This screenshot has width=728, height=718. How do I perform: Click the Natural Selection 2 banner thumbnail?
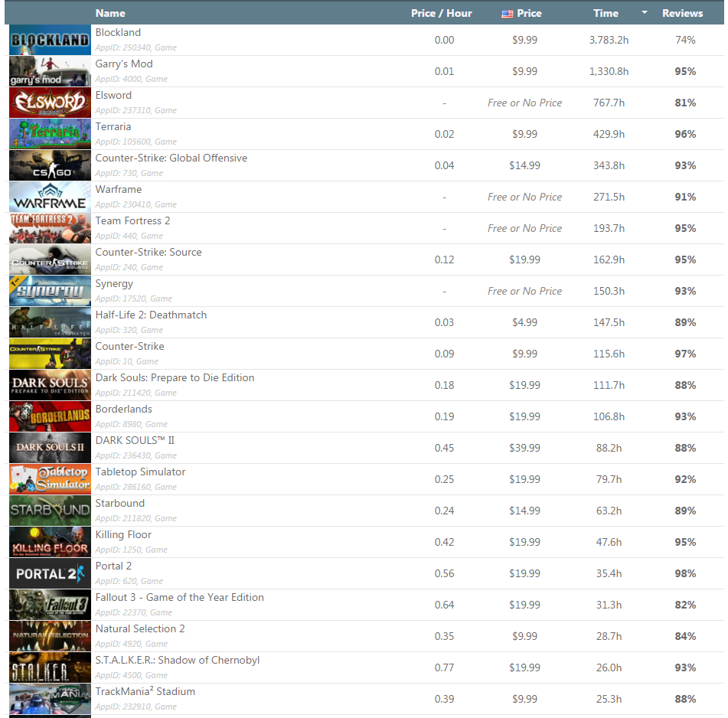[51, 636]
